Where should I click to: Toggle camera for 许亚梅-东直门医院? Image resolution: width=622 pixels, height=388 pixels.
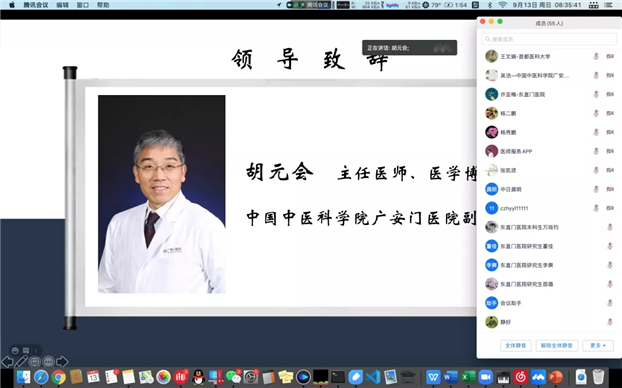[610, 94]
